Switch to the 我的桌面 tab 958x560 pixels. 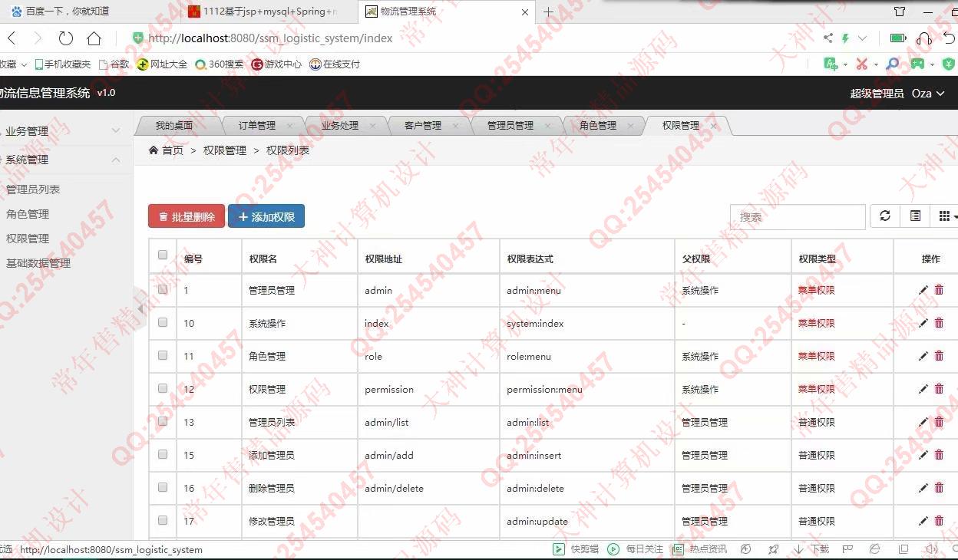point(174,125)
